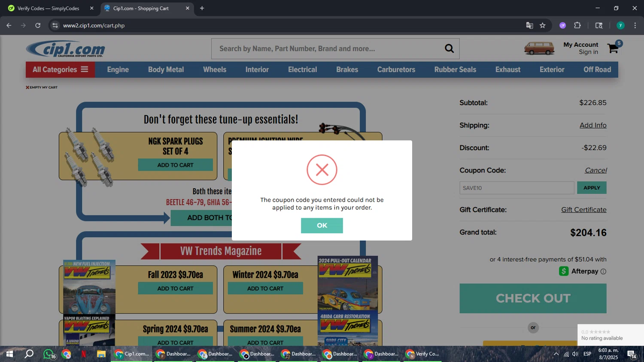Open the Interior category
Image resolution: width=644 pixels, height=362 pixels.
[x=257, y=69]
